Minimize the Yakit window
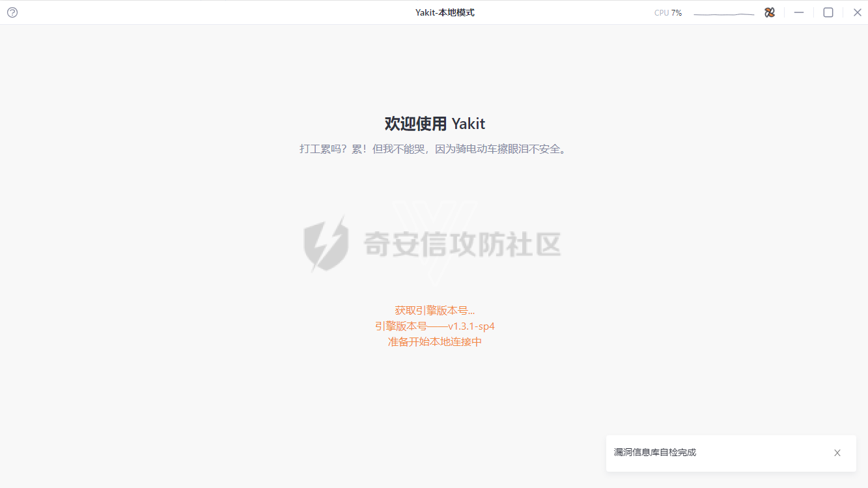 tap(799, 12)
